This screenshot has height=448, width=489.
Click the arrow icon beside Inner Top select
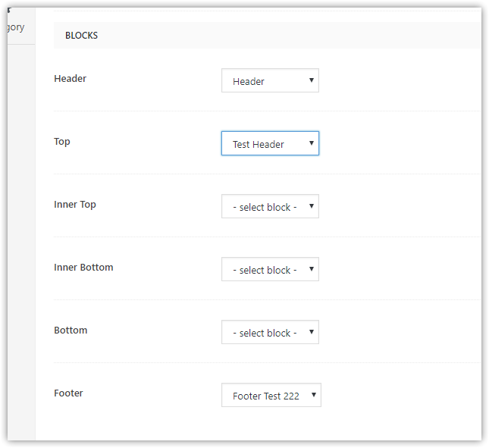coord(312,206)
